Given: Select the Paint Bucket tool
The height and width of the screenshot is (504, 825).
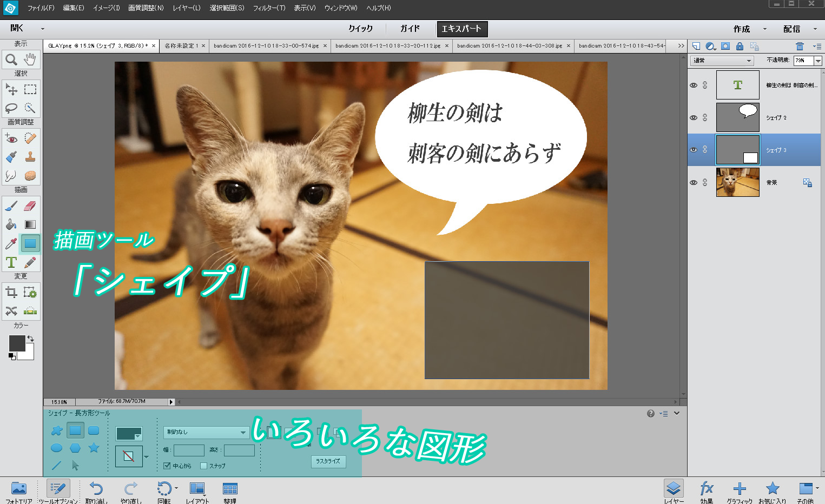Looking at the screenshot, I should tap(11, 224).
